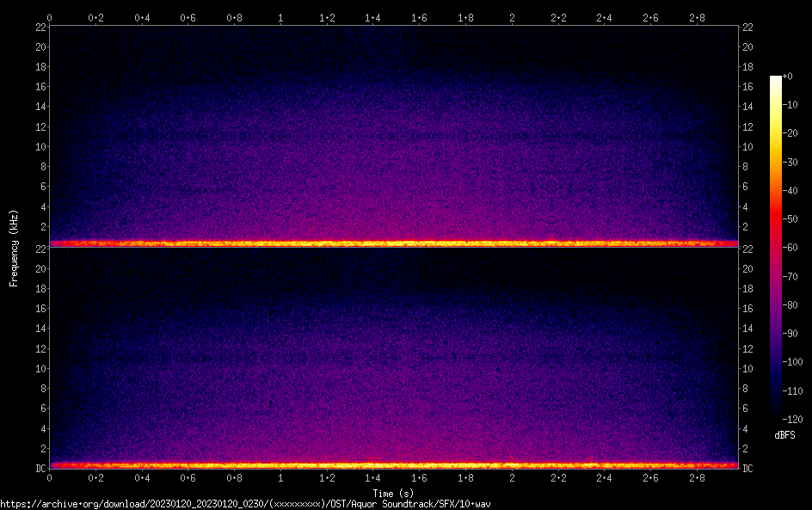Click the "Frequency (kHz)" axis label
812x510 pixels.
pyautogui.click(x=14, y=247)
